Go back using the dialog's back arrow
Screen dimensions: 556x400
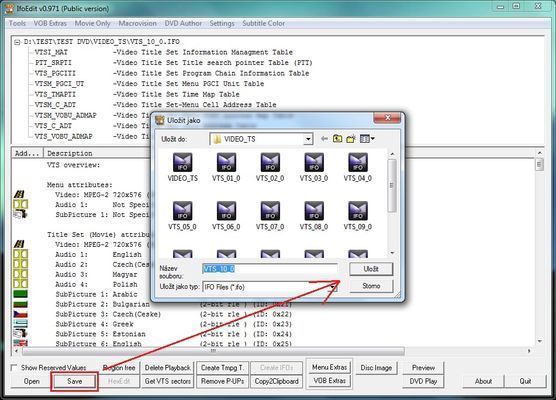pyautogui.click(x=324, y=139)
